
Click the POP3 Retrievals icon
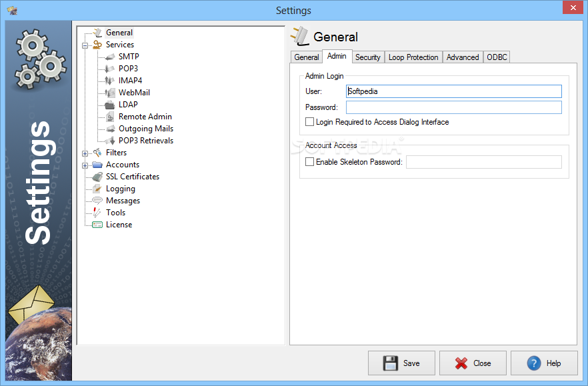coord(110,141)
